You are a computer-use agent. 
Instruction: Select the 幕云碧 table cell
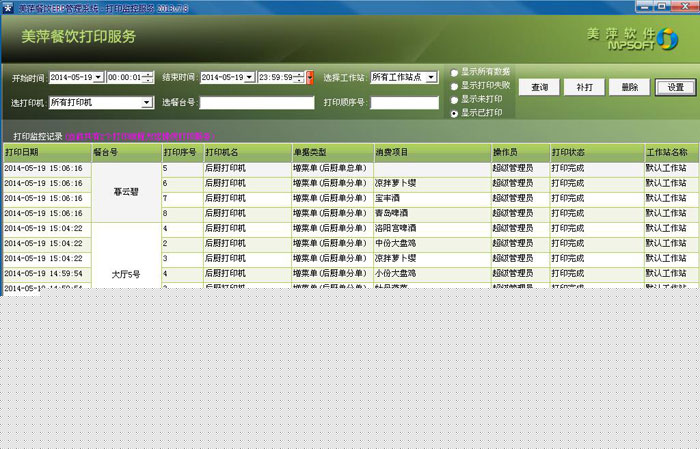click(124, 191)
